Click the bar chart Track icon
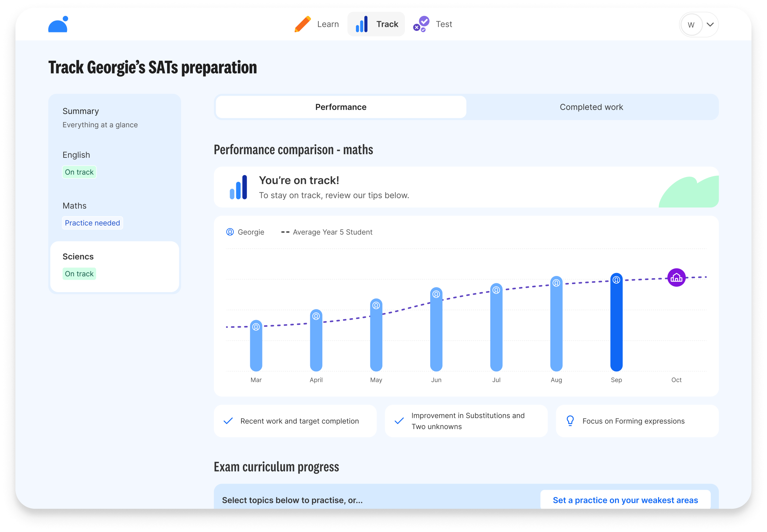The width and height of the screenshot is (767, 532). pos(361,24)
